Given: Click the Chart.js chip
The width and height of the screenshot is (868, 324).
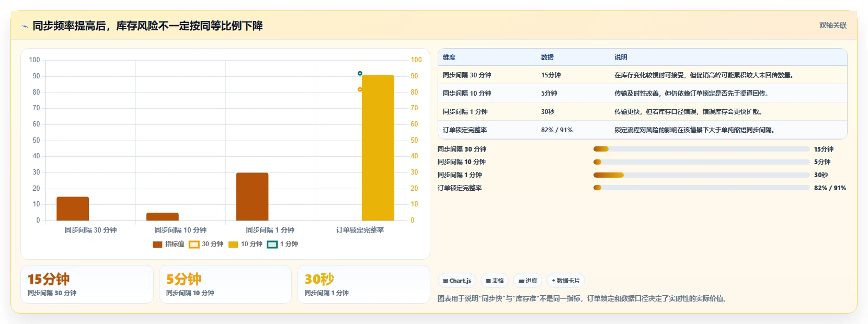Looking at the screenshot, I should pyautogui.click(x=457, y=281).
